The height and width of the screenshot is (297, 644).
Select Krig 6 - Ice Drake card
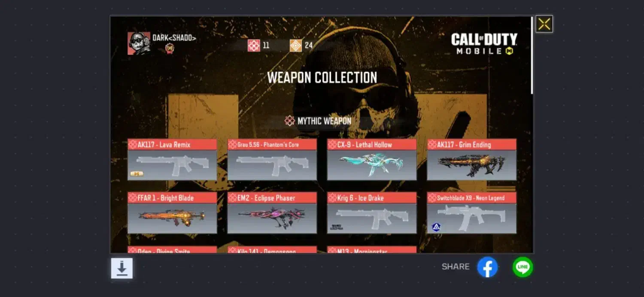372,213
